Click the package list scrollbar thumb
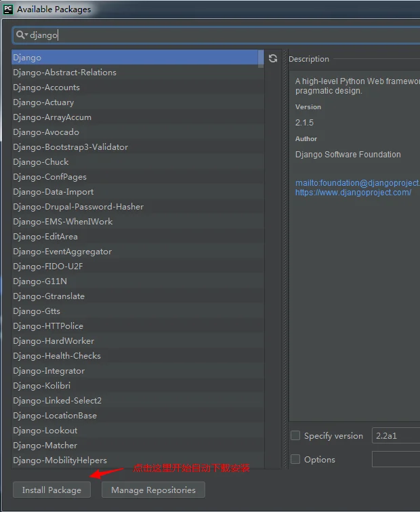Viewport: 420px width, 512px height. pos(261,59)
